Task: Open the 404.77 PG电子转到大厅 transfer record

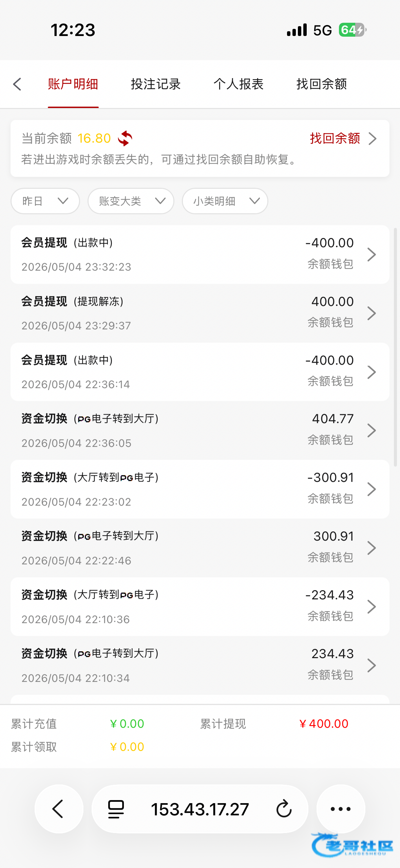Action: [x=200, y=430]
